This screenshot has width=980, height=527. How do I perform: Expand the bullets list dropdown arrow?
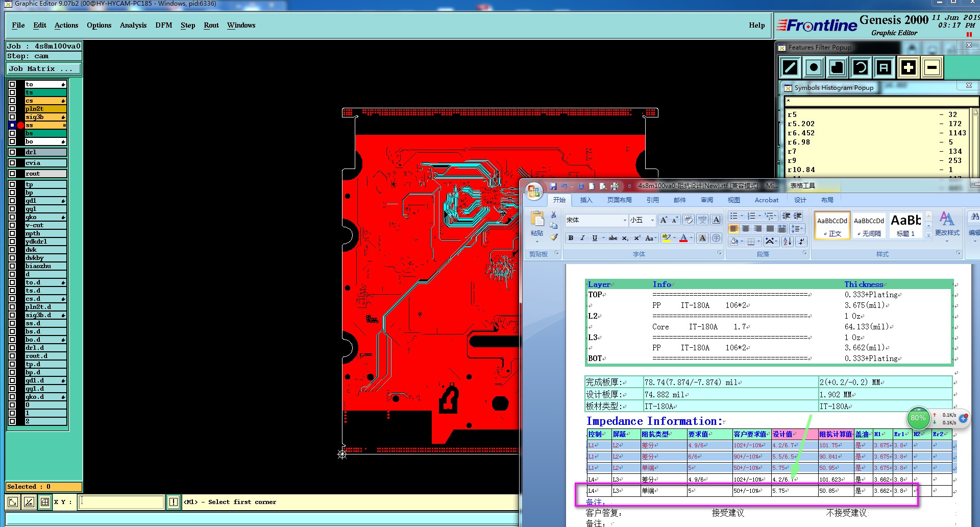742,216
